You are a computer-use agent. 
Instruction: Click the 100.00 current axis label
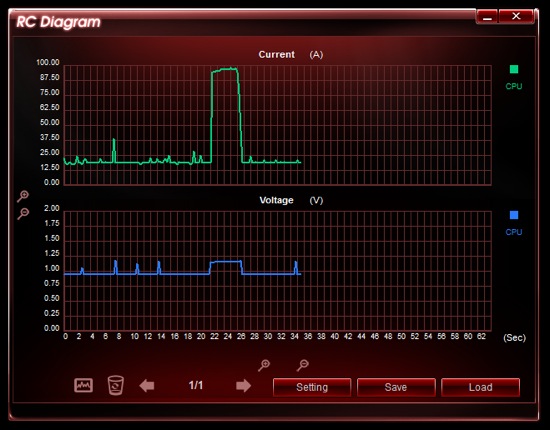click(x=48, y=62)
